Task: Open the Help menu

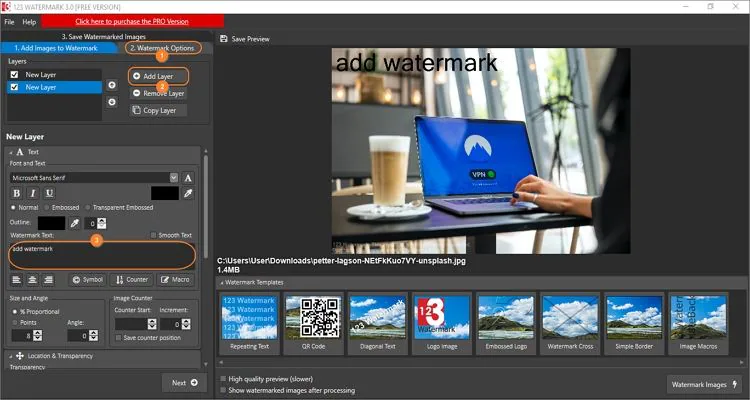Action: coord(29,22)
